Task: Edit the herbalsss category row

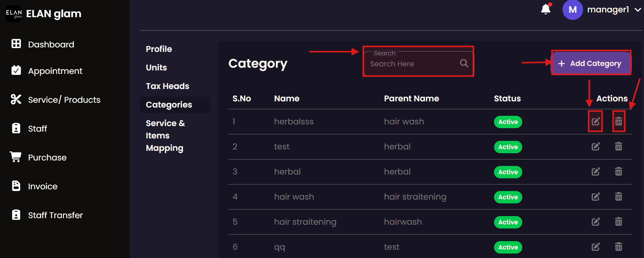Action: 595,121
